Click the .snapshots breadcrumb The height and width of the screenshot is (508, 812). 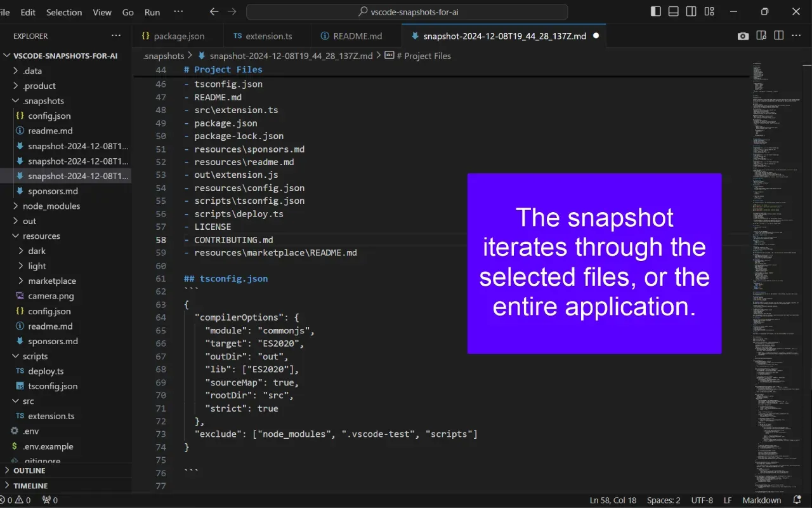[x=164, y=56]
